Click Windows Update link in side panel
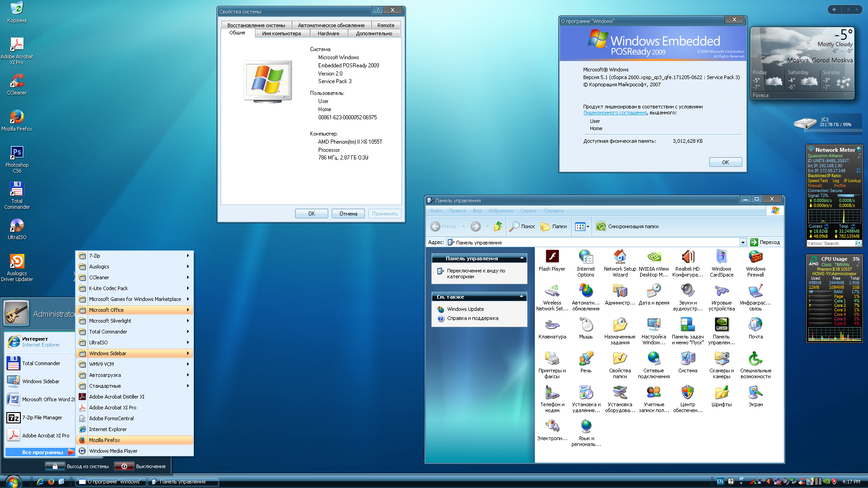This screenshot has width=868, height=488. (465, 309)
